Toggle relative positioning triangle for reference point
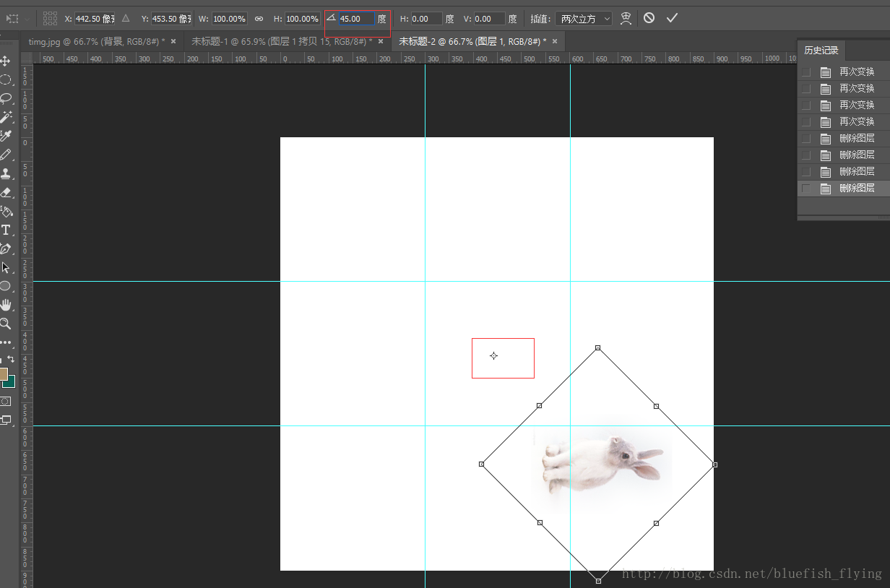 coord(126,19)
